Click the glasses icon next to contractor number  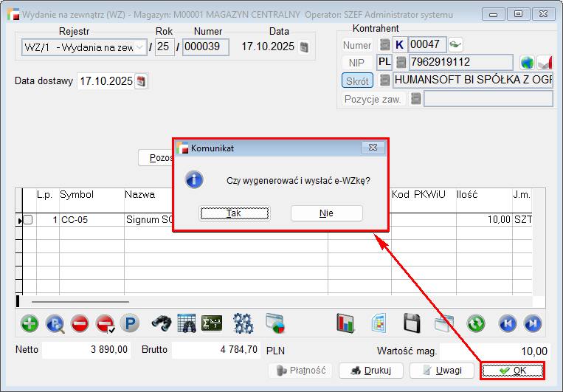[455, 44]
